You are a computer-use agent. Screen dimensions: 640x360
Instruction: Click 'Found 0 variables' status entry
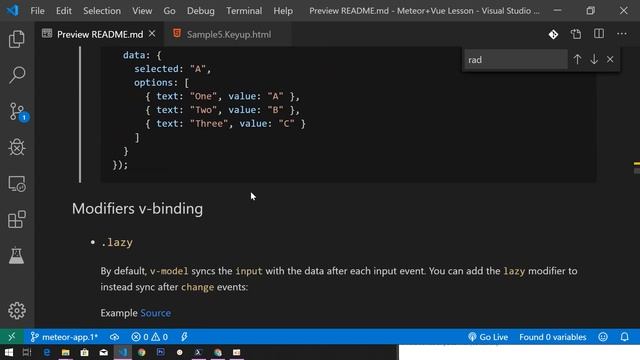(x=553, y=337)
